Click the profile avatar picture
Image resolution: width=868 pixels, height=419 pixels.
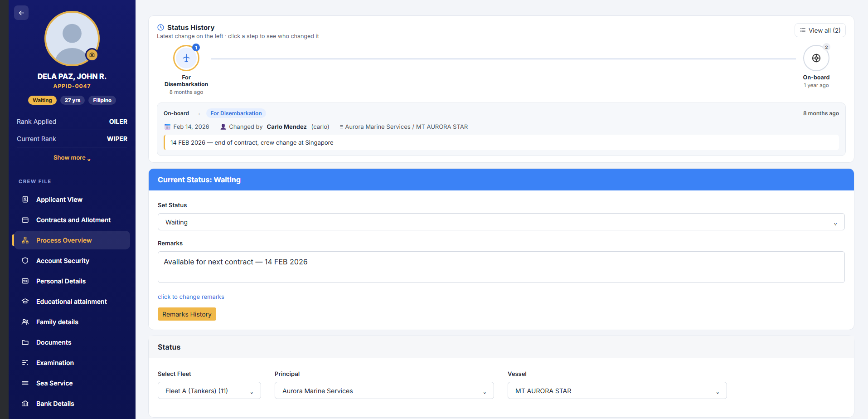tap(72, 39)
